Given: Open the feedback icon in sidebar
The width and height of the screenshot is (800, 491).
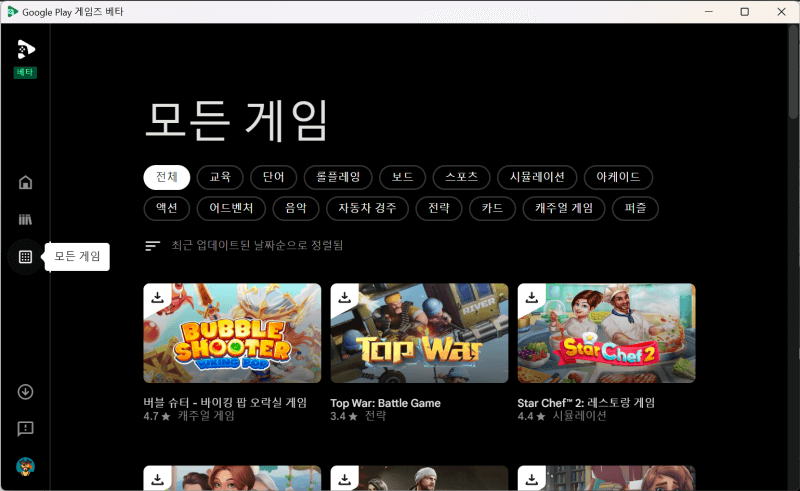Looking at the screenshot, I should (x=25, y=429).
